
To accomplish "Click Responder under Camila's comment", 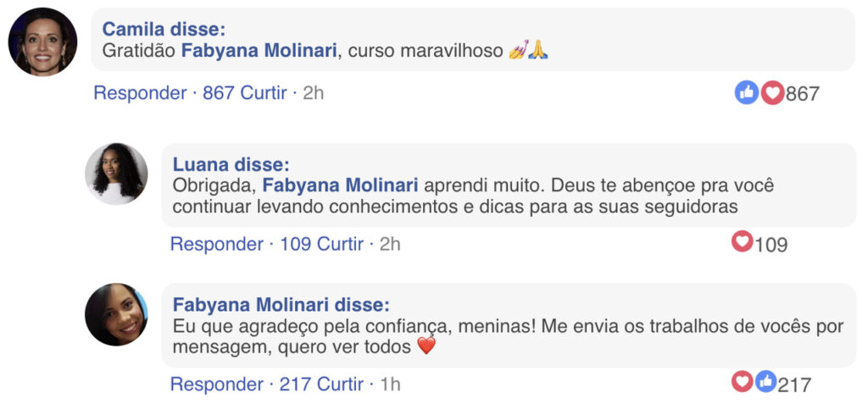I will (140, 93).
